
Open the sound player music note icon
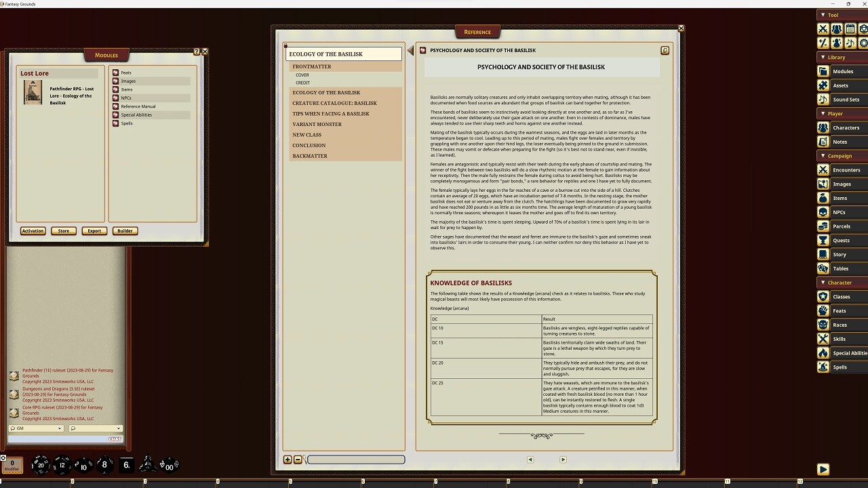850,43
